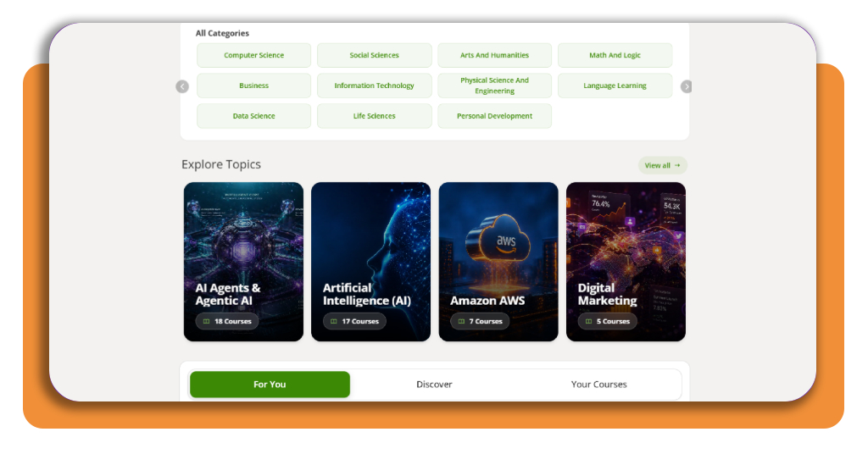Click the previous categories arrow
Viewport: 868px width, 454px height.
pos(182,86)
